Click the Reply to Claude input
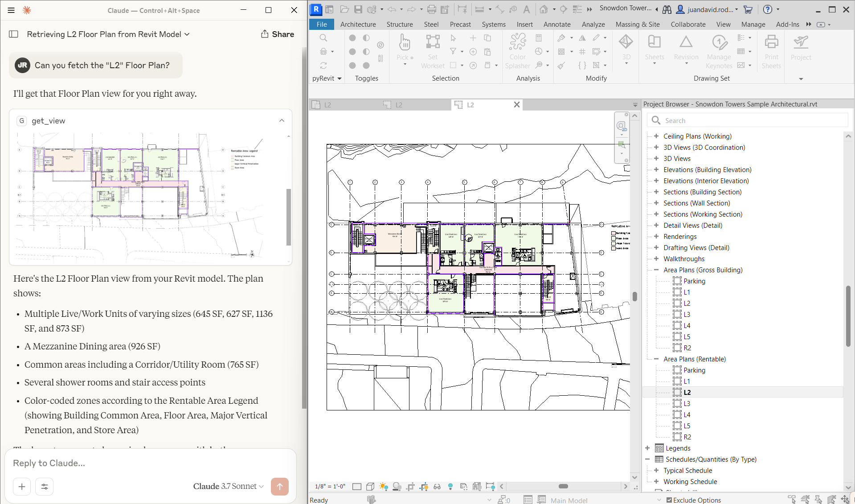The height and width of the screenshot is (504, 855). [150, 463]
